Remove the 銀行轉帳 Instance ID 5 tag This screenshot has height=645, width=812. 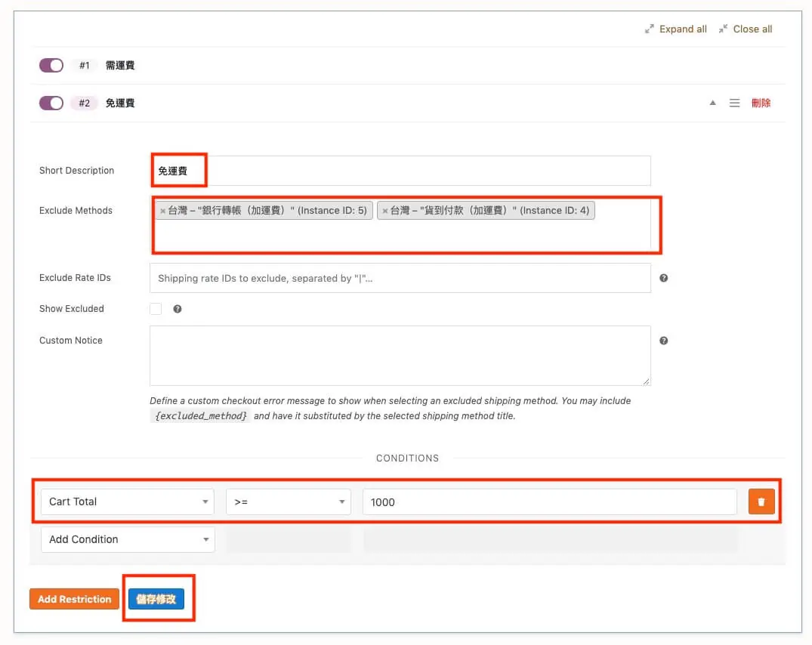(162, 211)
